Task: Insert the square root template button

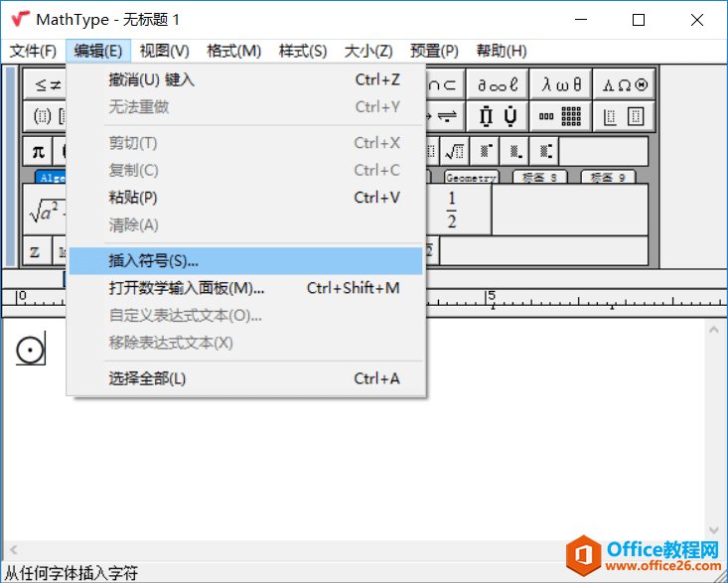Action: point(455,151)
